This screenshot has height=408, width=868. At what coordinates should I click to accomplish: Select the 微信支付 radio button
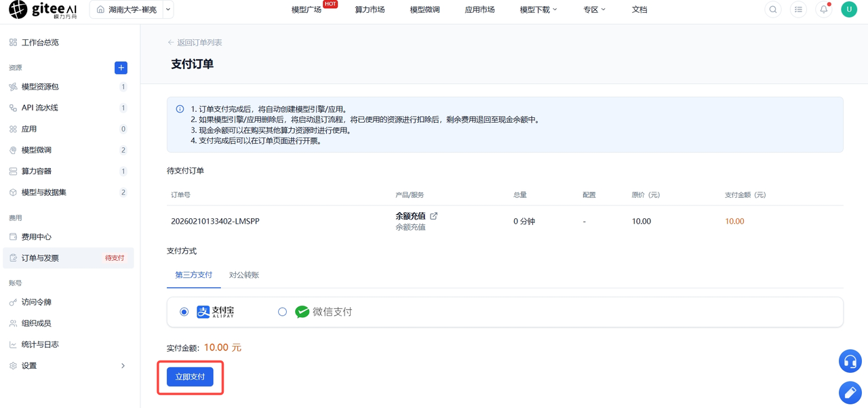tap(282, 312)
